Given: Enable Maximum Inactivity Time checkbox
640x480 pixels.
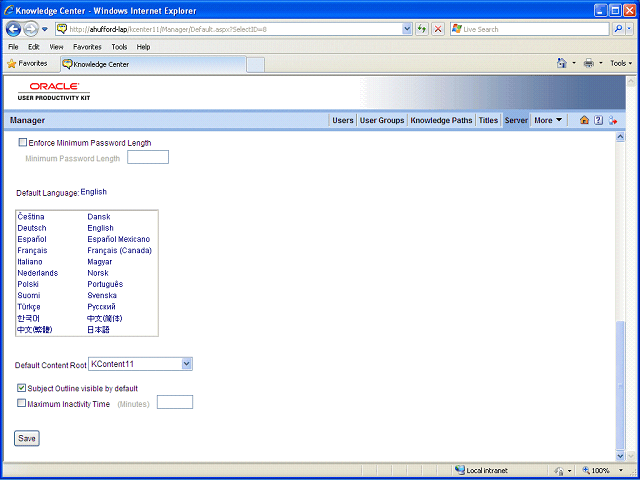Looking at the screenshot, I should pyautogui.click(x=21, y=403).
